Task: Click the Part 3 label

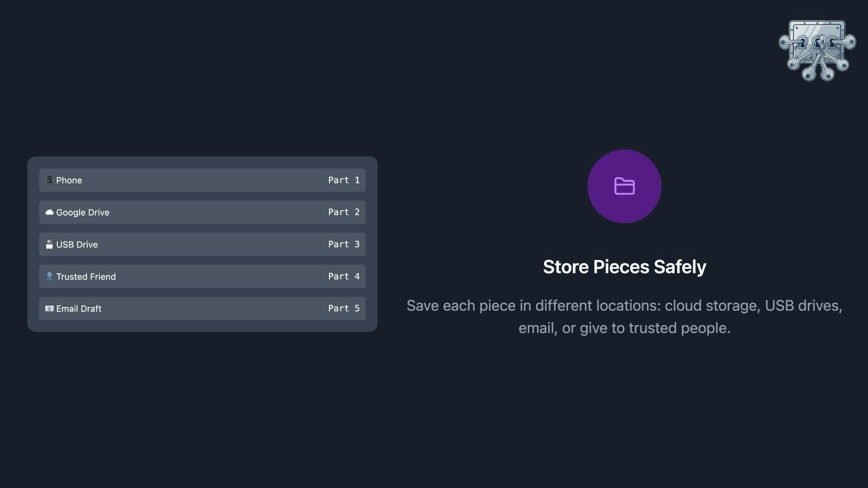Action: pos(344,244)
